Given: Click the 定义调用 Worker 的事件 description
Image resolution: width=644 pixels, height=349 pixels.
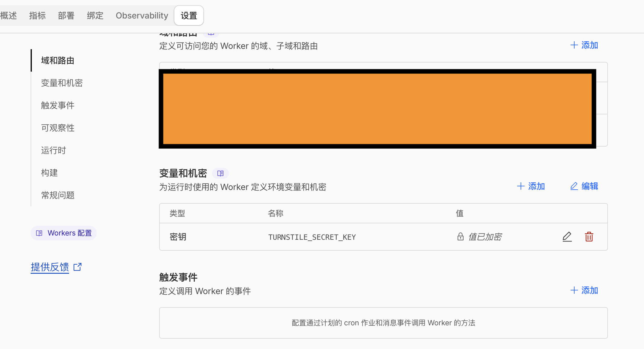Looking at the screenshot, I should (x=205, y=291).
